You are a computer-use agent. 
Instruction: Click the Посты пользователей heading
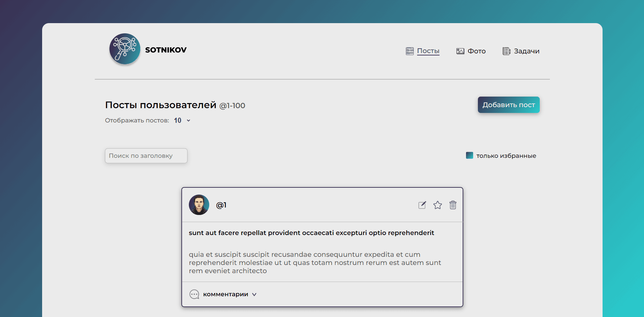(x=161, y=105)
